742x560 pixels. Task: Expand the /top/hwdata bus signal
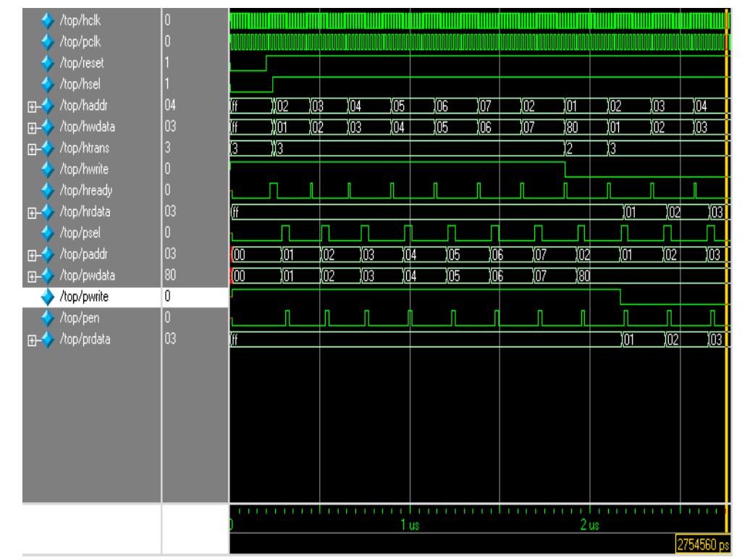pyautogui.click(x=32, y=128)
